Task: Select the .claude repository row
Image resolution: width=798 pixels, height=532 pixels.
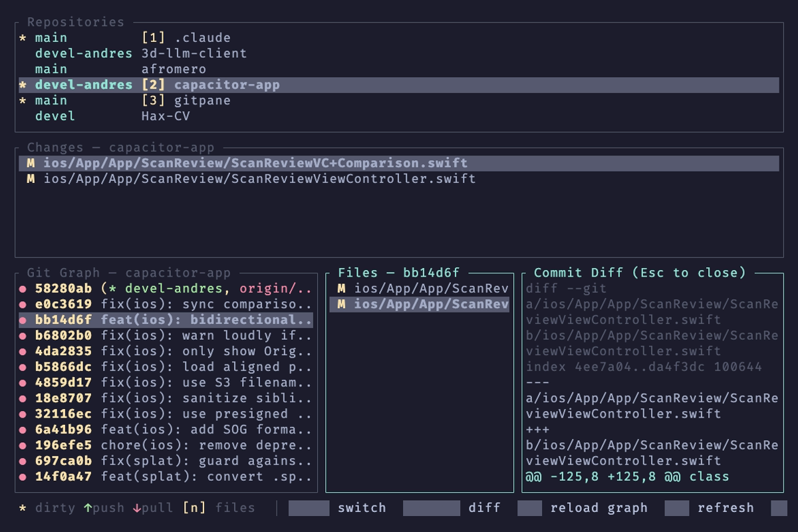Action: point(202,38)
